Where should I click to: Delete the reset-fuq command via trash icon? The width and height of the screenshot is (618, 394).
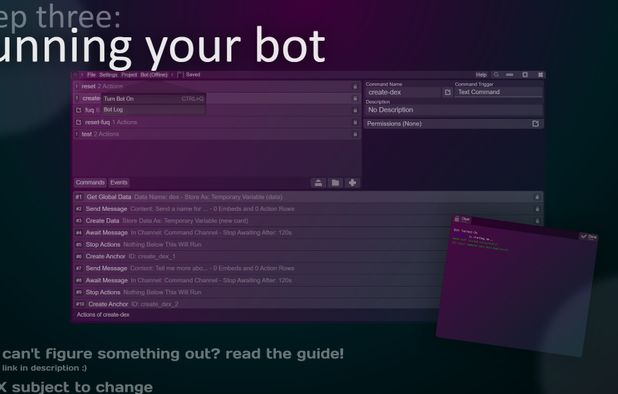[x=355, y=123]
